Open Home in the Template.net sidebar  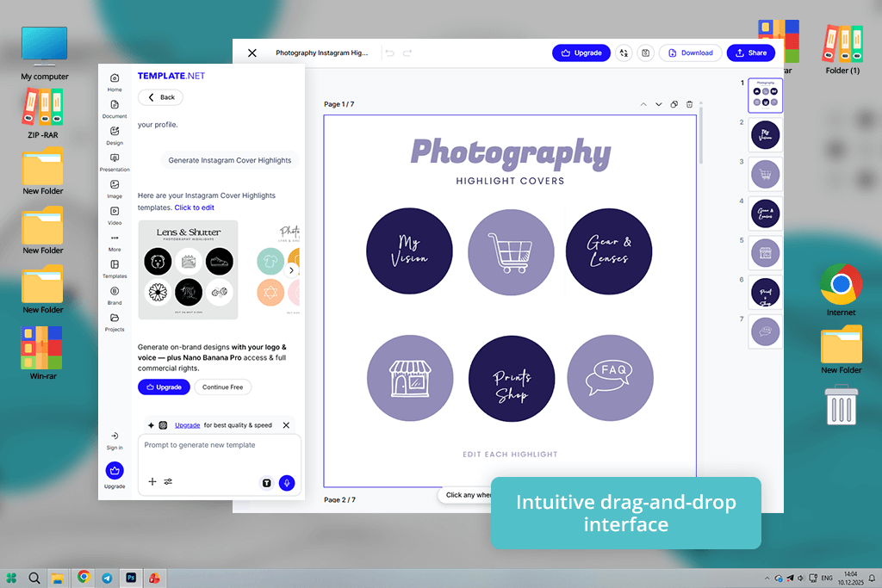115,82
